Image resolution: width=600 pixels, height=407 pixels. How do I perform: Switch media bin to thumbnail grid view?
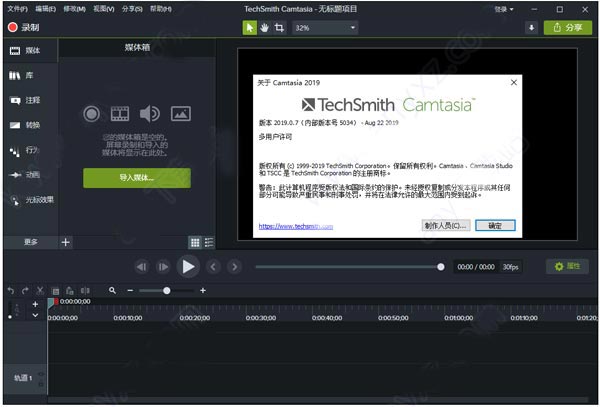pos(195,242)
